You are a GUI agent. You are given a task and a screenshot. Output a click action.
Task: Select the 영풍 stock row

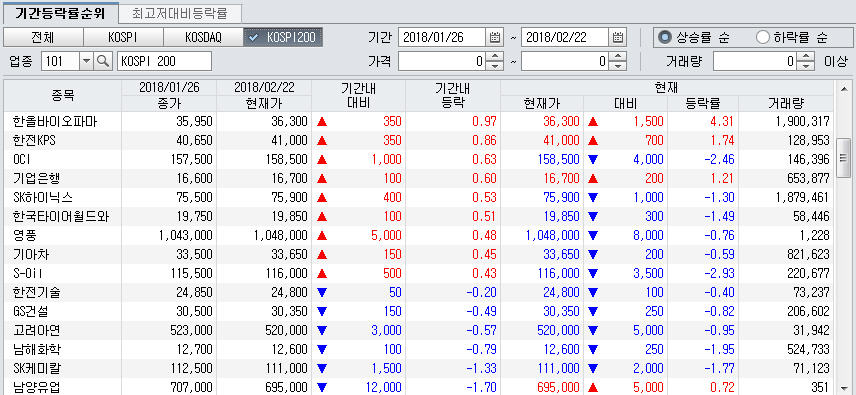[x=419, y=235]
